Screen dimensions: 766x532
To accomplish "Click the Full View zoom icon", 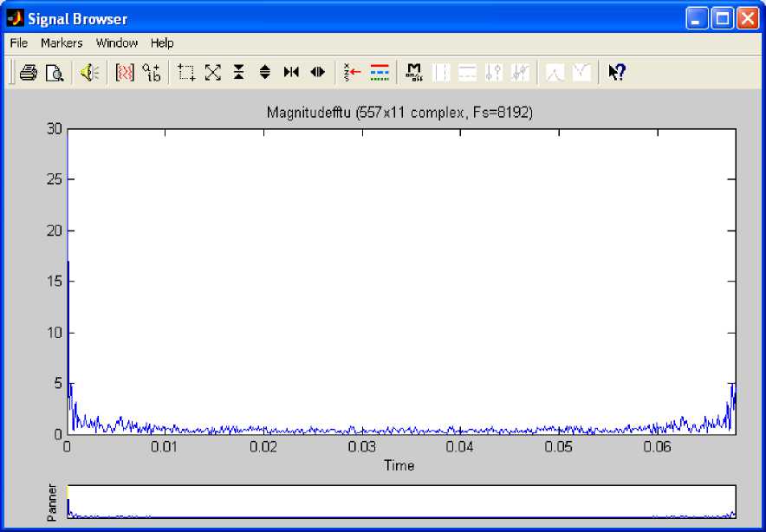I will click(x=212, y=73).
